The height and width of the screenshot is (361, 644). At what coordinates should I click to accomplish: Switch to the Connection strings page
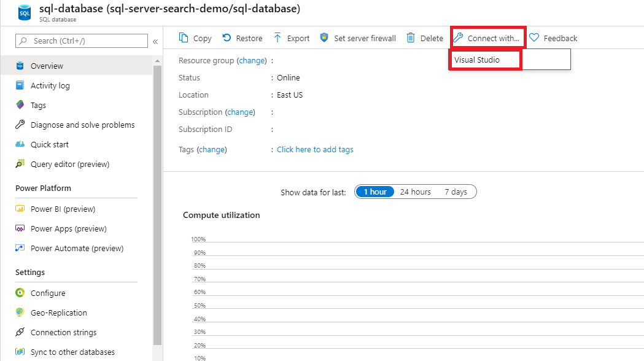coord(63,332)
